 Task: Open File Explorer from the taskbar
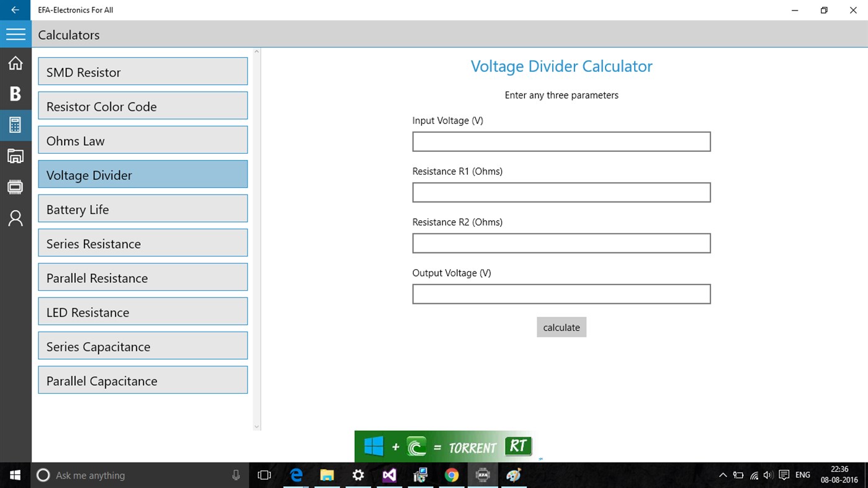(x=327, y=475)
